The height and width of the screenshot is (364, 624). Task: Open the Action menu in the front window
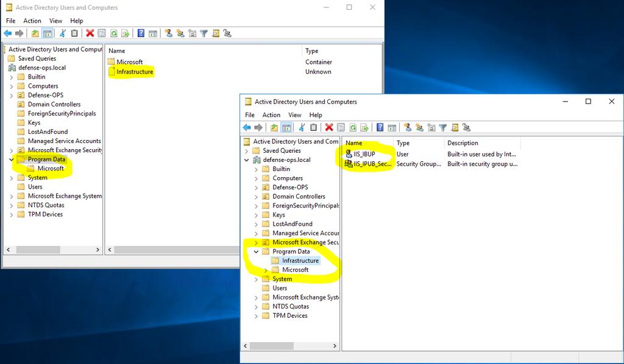(271, 115)
